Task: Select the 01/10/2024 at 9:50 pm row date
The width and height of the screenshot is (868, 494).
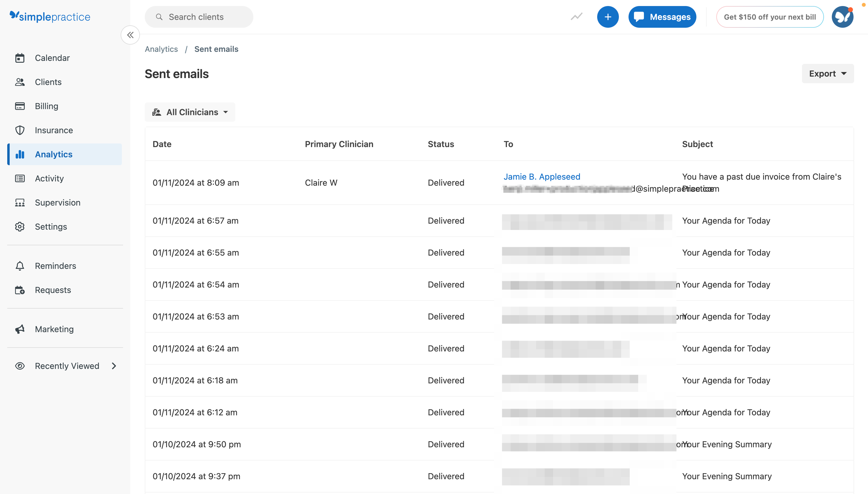Action: coord(197,445)
